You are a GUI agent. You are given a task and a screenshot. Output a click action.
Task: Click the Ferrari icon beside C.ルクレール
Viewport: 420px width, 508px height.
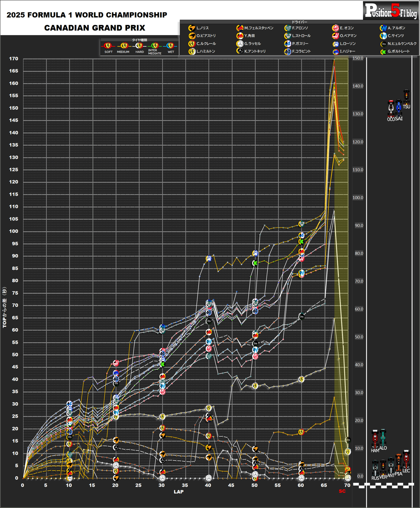pyautogui.click(x=192, y=44)
